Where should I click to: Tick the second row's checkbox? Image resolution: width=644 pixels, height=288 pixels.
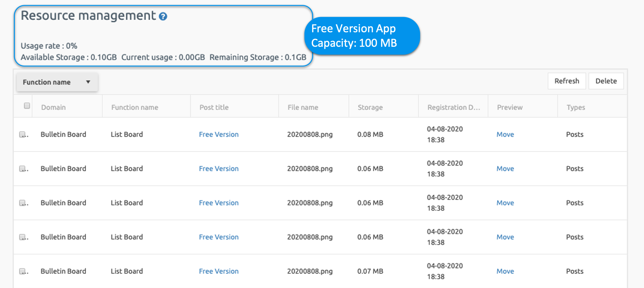point(23,169)
